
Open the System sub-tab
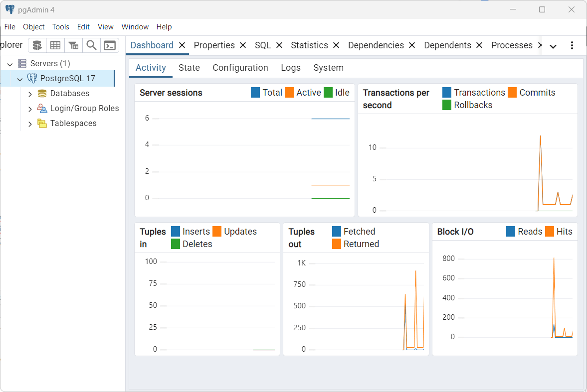[328, 68]
